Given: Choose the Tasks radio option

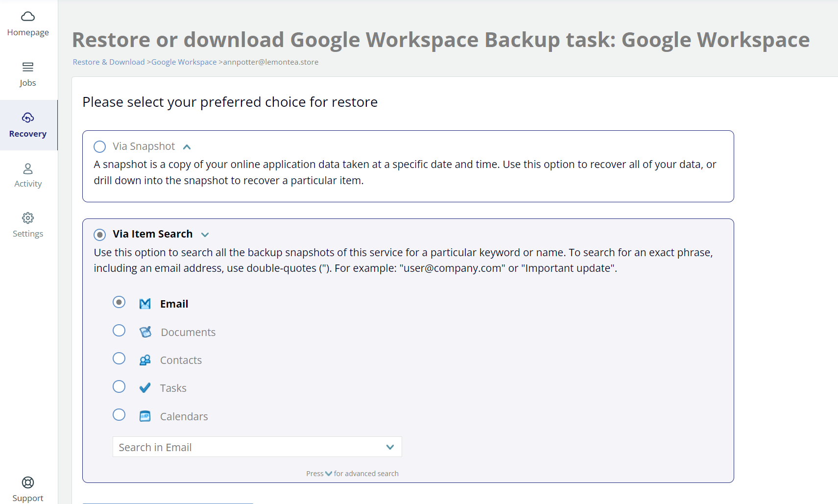Looking at the screenshot, I should coord(119,386).
